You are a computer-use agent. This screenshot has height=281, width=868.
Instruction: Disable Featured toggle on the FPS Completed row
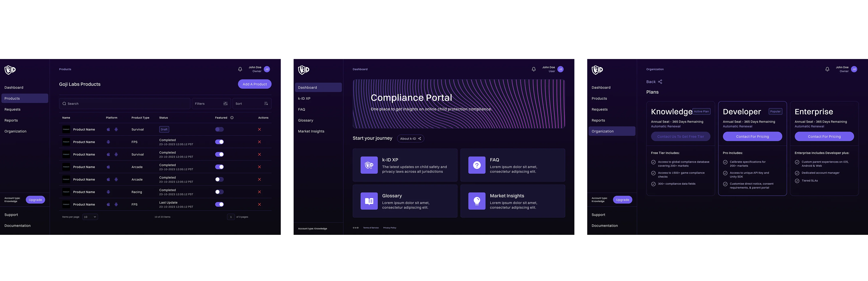219,142
